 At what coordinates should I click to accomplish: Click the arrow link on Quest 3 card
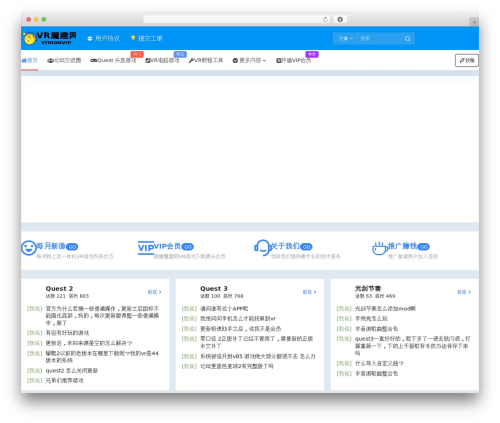coord(309,292)
